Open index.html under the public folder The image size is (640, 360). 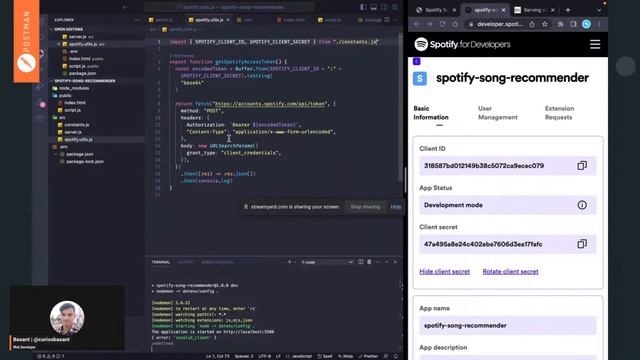[75, 103]
